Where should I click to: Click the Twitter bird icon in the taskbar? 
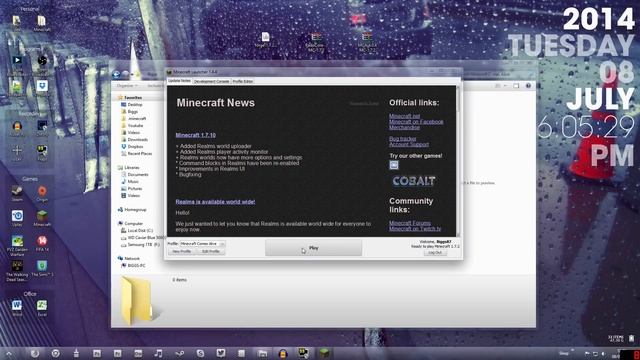coord(221,353)
